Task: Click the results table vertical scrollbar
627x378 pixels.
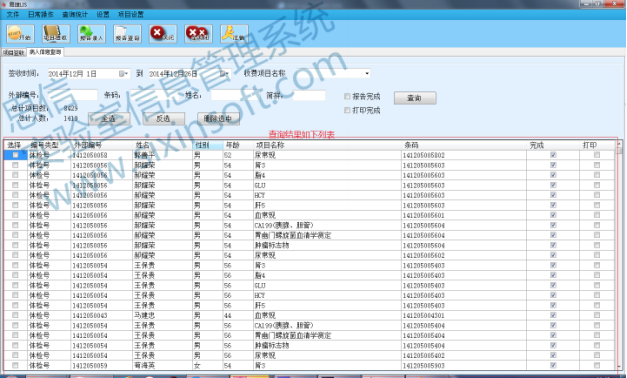Action: [619, 255]
